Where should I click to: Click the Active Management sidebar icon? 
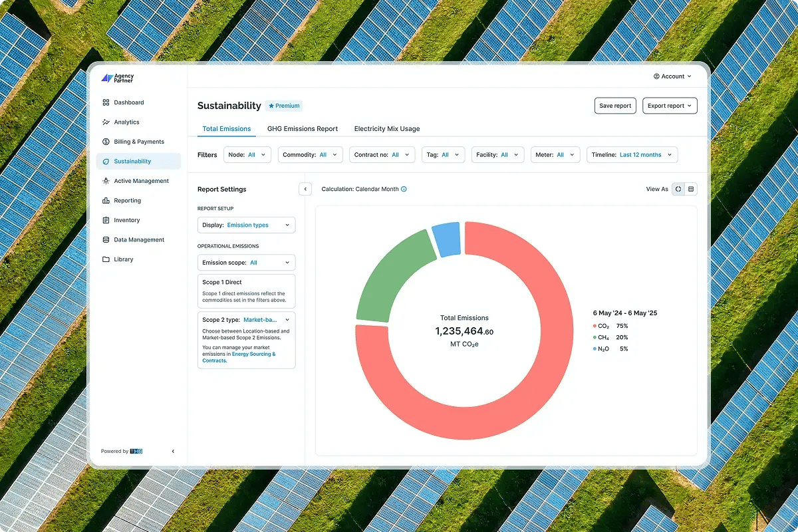(107, 180)
